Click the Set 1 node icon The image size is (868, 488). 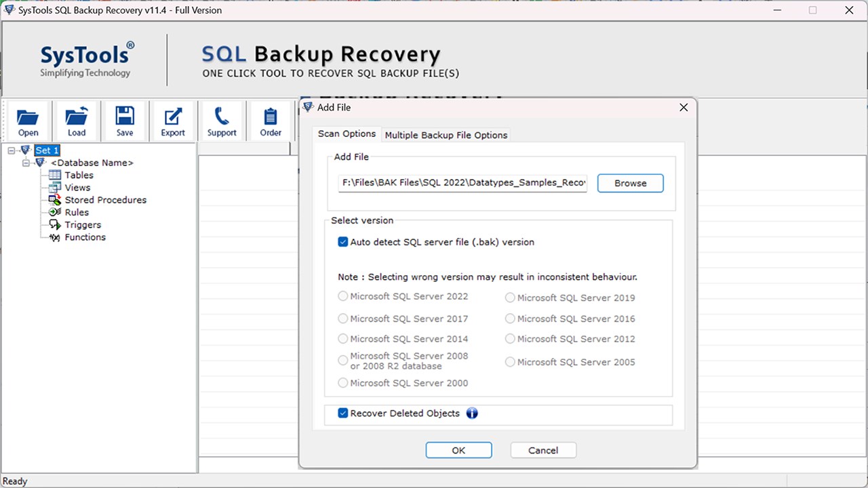(x=26, y=150)
